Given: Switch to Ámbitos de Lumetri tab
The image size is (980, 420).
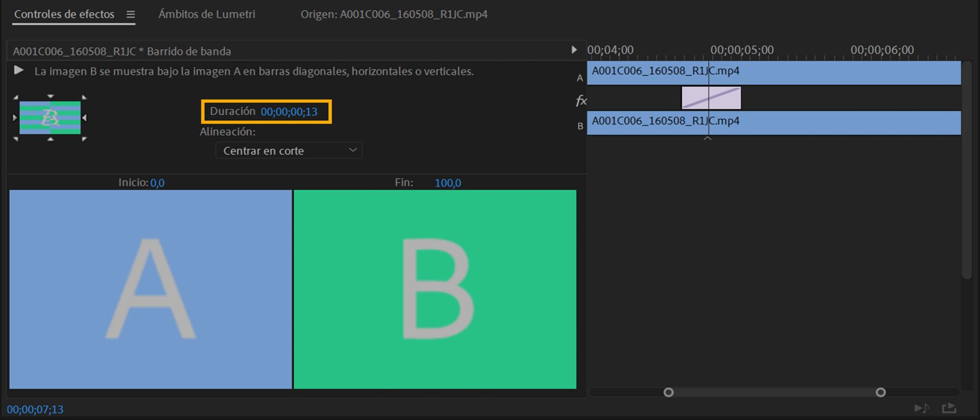Looking at the screenshot, I should (x=207, y=14).
